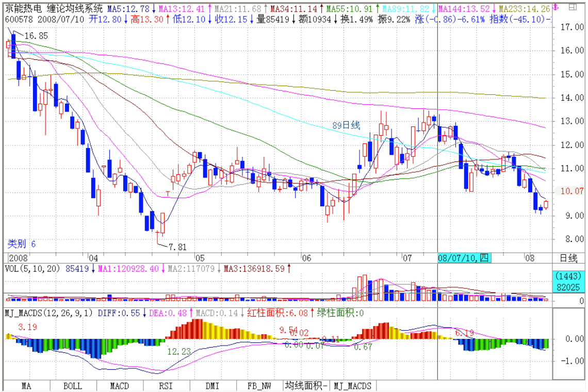
Task: Select the DMI indicator tab
Action: point(213,386)
